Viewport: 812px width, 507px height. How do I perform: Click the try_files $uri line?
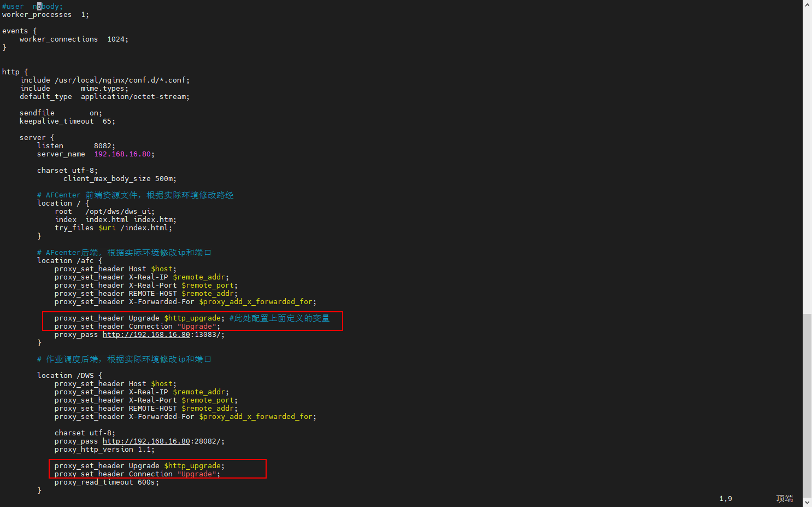tap(113, 228)
